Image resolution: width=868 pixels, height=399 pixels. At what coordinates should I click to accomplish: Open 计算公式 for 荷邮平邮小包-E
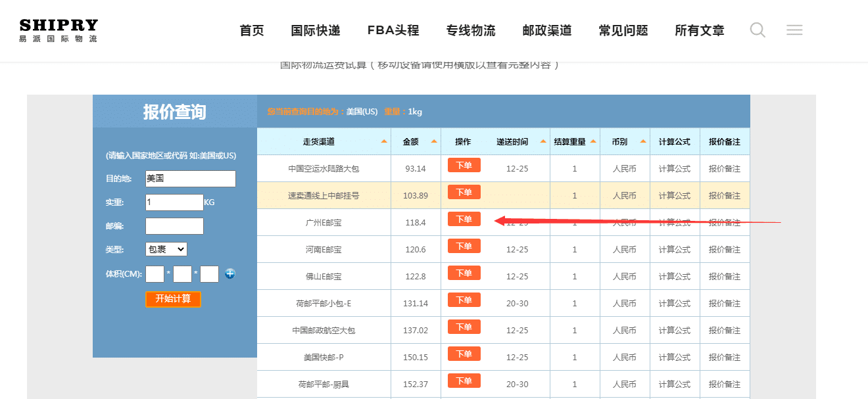[x=675, y=304]
